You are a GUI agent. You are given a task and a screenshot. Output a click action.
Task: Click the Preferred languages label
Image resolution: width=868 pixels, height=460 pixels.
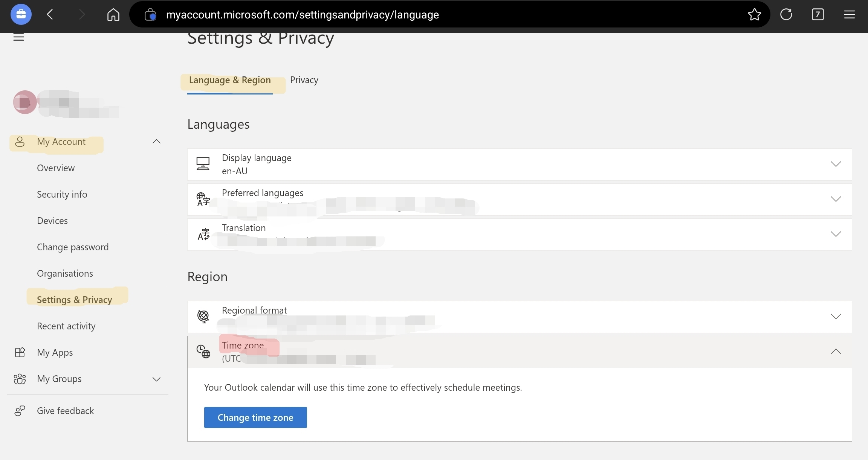(263, 193)
